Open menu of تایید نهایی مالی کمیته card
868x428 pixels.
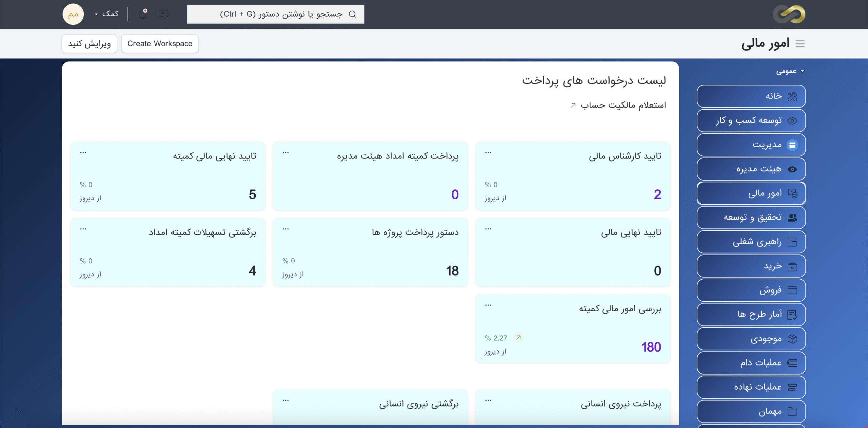pos(83,153)
